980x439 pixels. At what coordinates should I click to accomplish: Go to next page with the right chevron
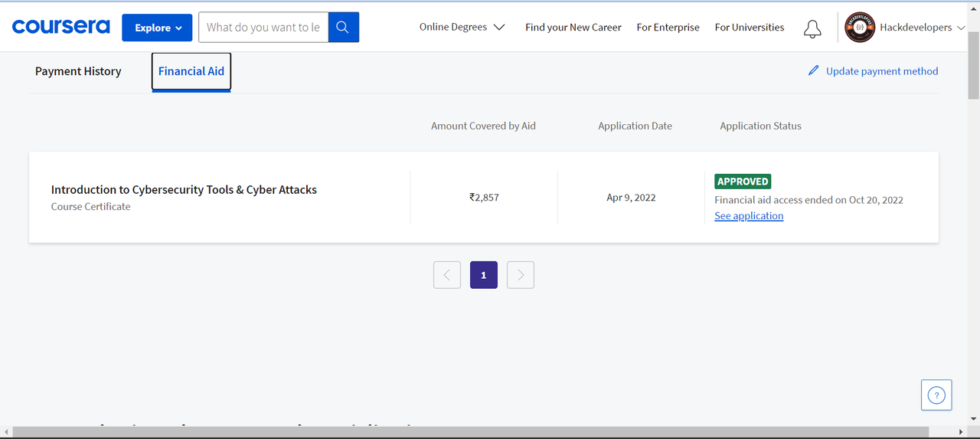coord(521,275)
